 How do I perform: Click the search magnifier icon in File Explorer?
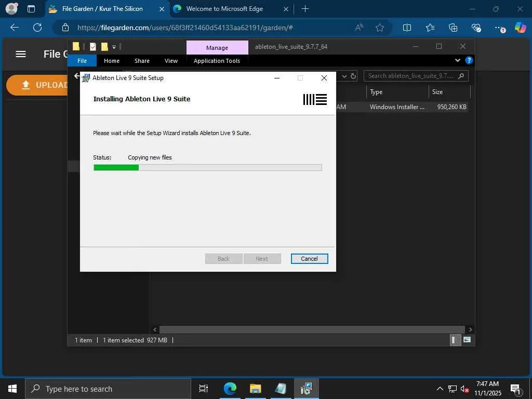[x=461, y=76]
